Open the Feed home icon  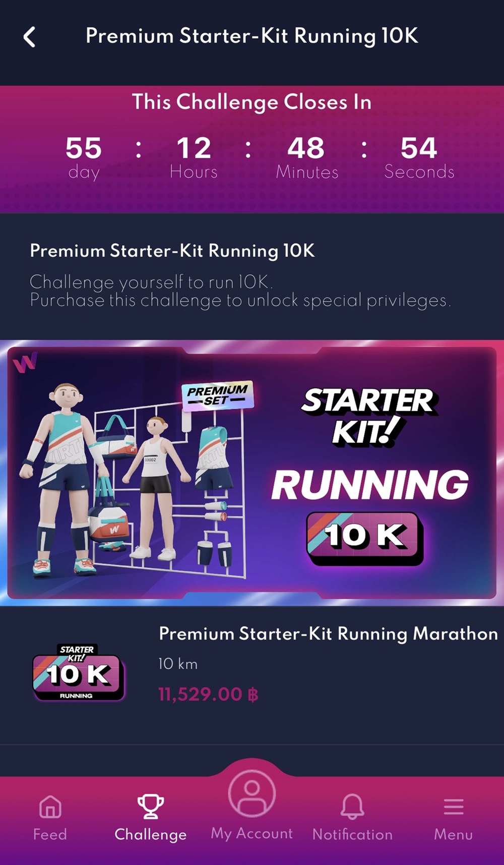coord(50,806)
